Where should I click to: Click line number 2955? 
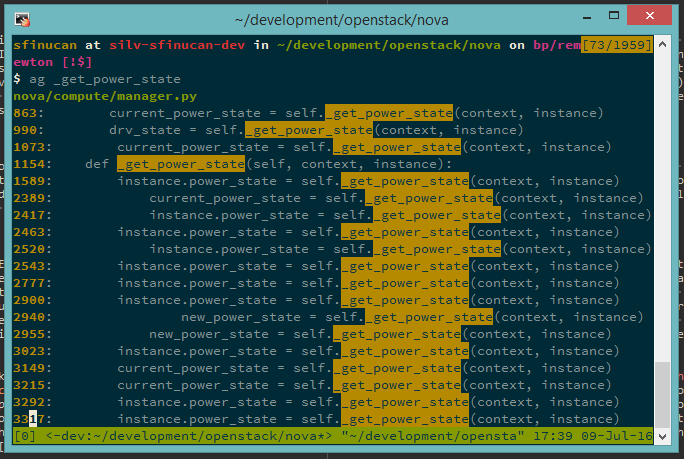29,335
